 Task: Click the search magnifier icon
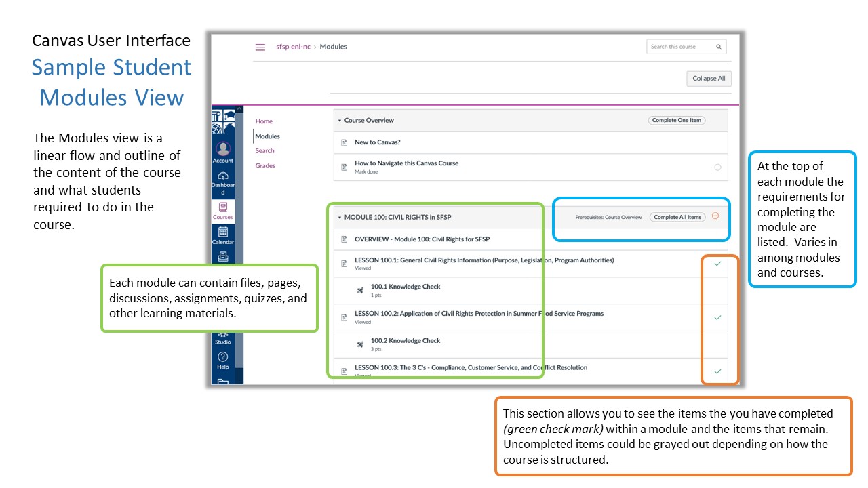pyautogui.click(x=719, y=47)
